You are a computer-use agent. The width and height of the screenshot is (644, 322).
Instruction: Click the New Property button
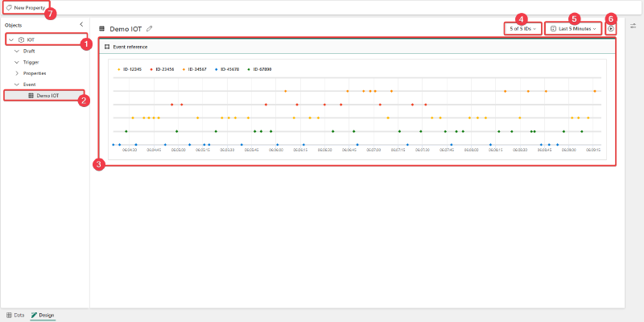[26, 8]
